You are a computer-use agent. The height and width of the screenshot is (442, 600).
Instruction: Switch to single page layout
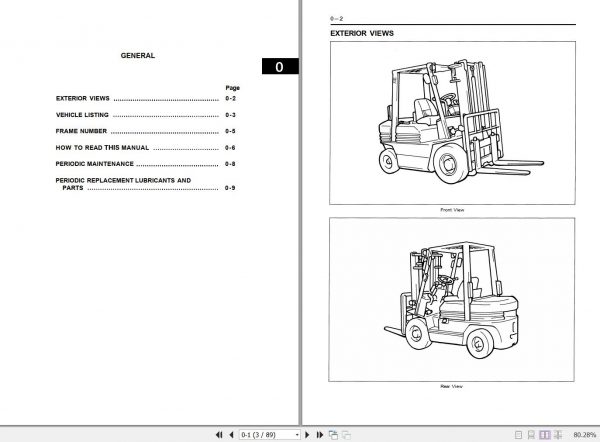click(518, 435)
